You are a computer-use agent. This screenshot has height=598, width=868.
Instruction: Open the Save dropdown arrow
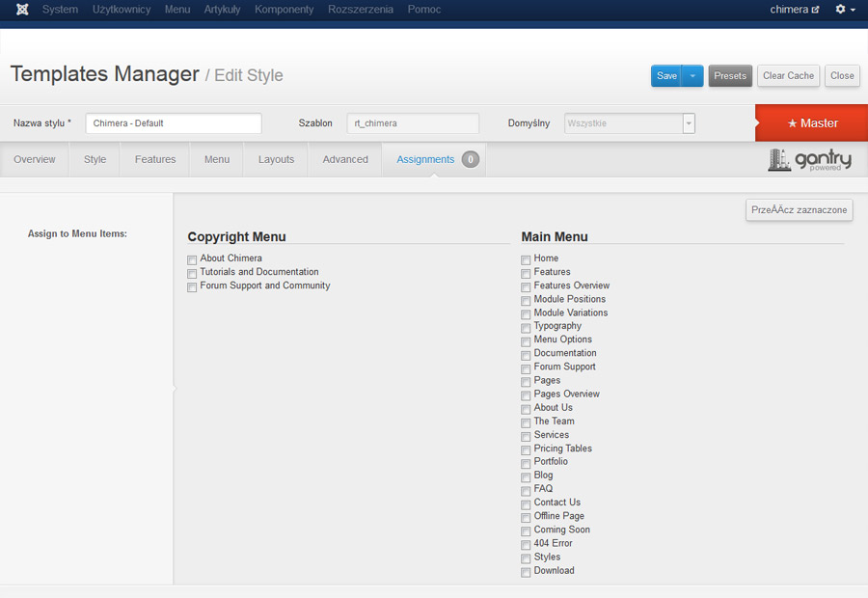(x=692, y=76)
